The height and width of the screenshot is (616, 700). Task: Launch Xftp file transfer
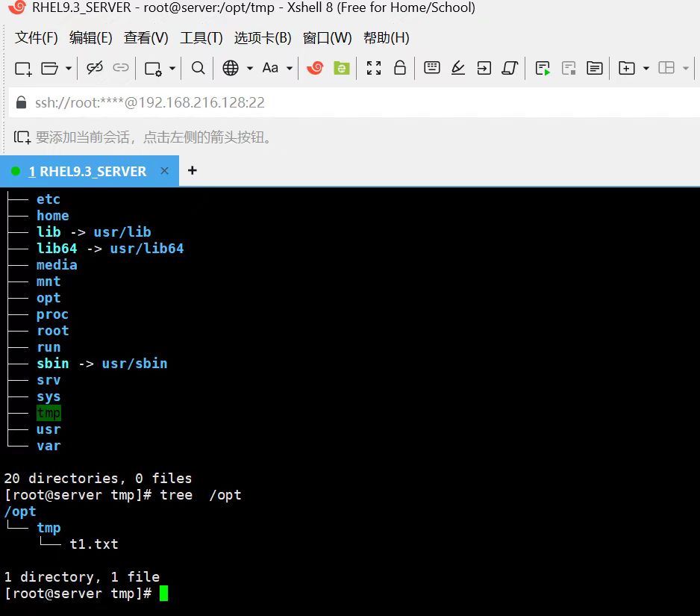[341, 68]
